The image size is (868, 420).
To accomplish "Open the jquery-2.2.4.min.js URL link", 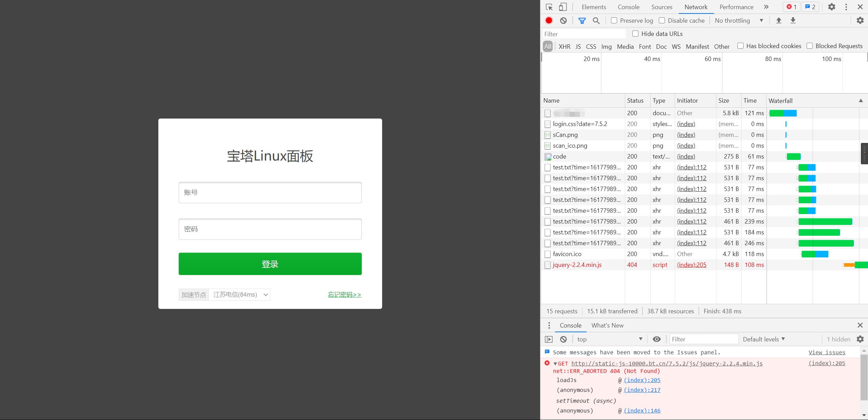I will pos(667,363).
